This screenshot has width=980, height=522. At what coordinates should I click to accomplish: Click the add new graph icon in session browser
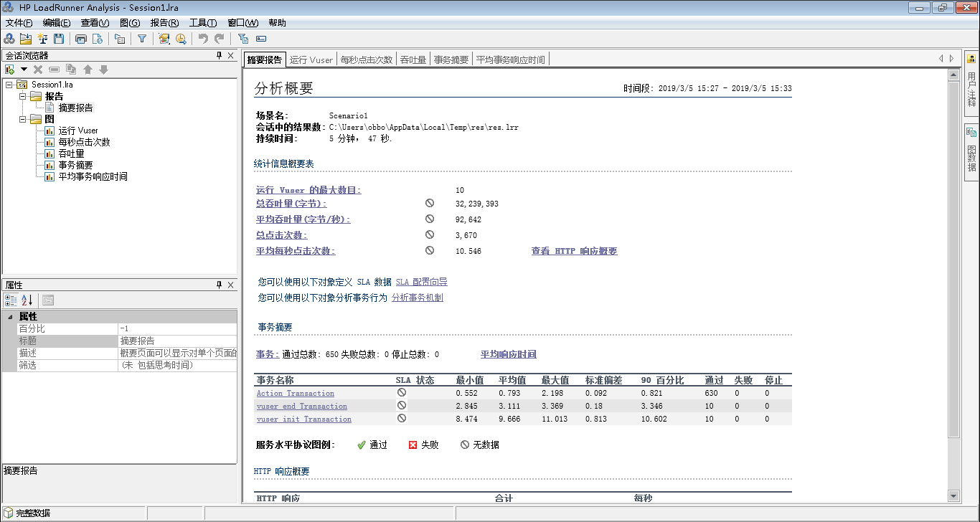coord(9,70)
